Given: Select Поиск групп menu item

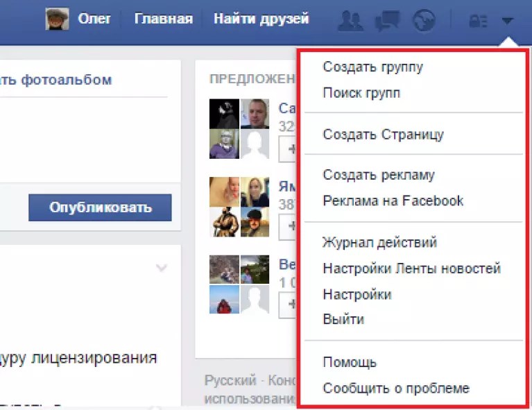Looking at the screenshot, I should pos(361,93).
